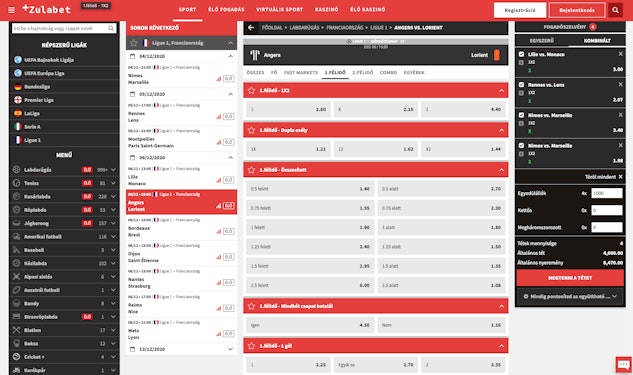Expand the 13/12/2020 date section
This screenshot has height=375, width=633.
point(231,349)
